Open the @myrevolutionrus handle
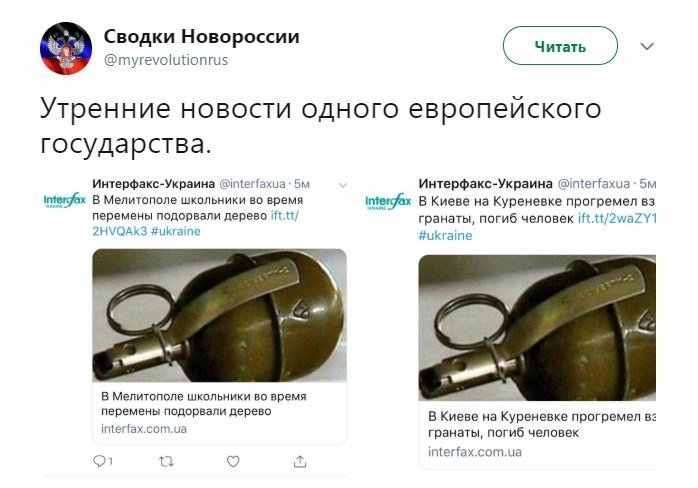 click(x=166, y=60)
